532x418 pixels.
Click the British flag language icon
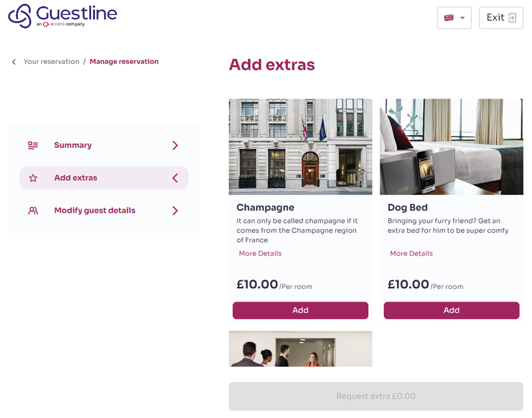pos(450,17)
